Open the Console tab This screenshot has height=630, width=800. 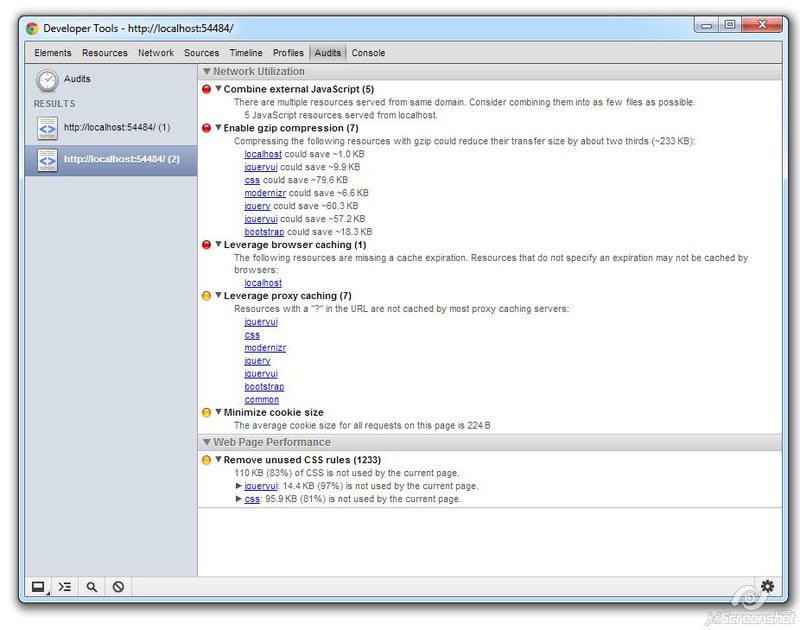point(370,52)
